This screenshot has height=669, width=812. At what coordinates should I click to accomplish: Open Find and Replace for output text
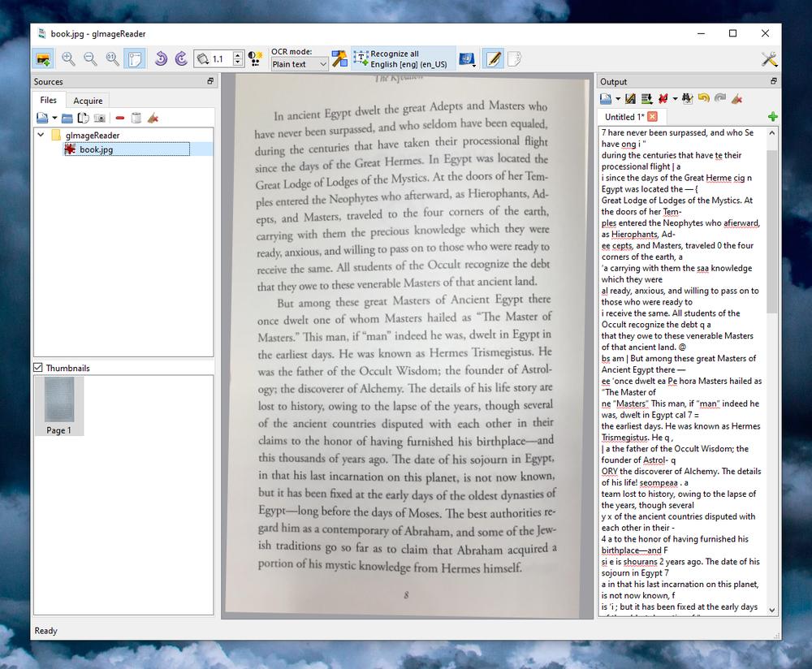[x=686, y=98]
